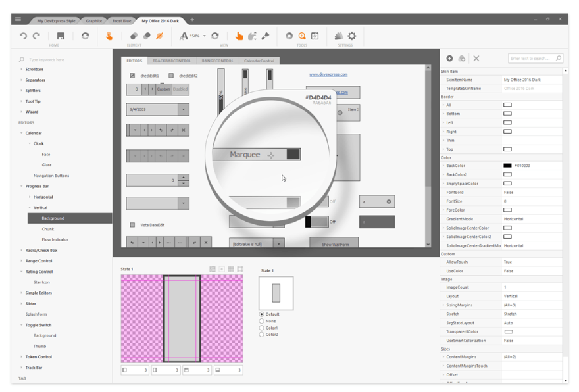This screenshot has height=392, width=579.
Task: Click the cloud icon in properties panel
Action: 462,58
